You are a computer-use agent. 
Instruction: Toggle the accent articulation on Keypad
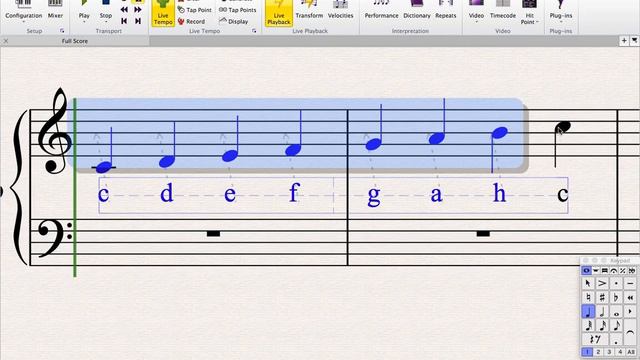(602, 283)
